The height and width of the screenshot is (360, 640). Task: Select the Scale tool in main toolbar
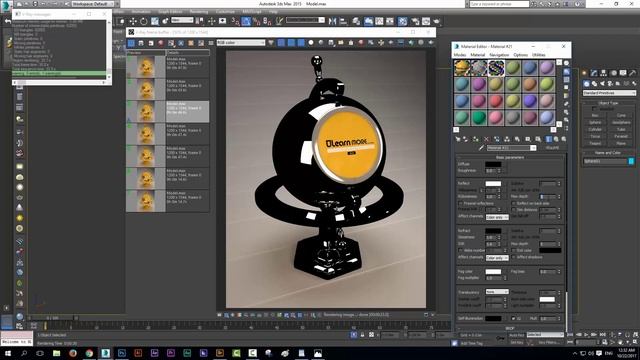click(x=155, y=21)
